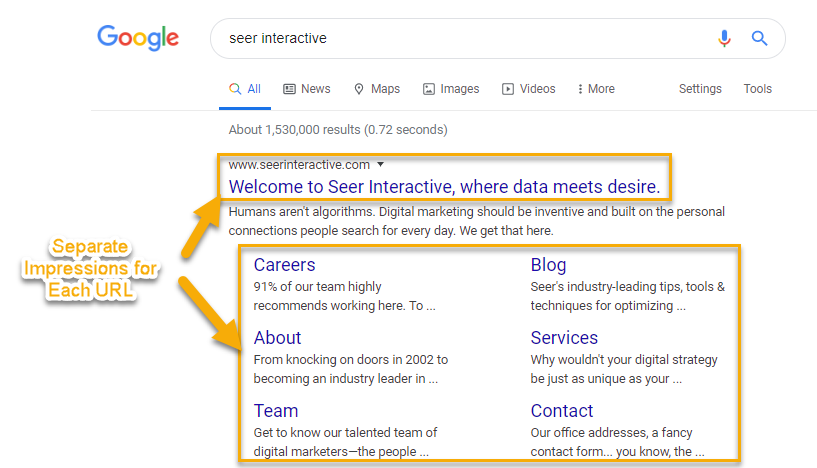Open the Settings menu
The width and height of the screenshot is (817, 468).
coord(700,89)
